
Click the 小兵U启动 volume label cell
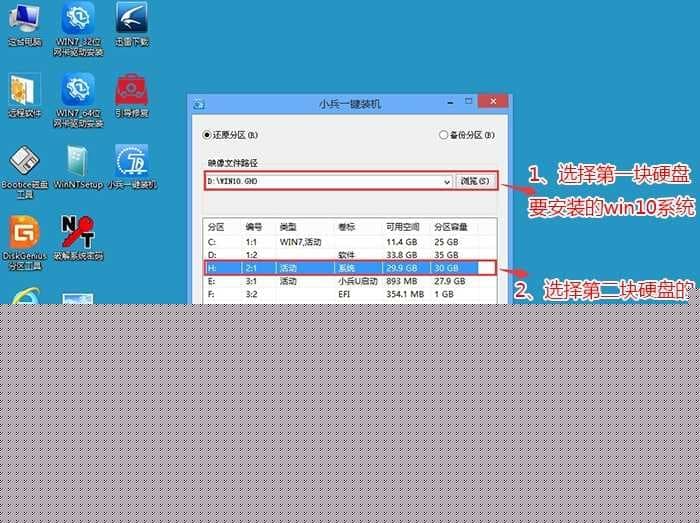pyautogui.click(x=358, y=281)
